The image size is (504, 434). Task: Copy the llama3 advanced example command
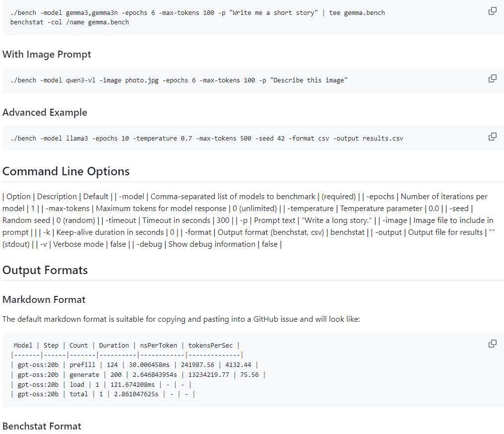click(x=492, y=137)
